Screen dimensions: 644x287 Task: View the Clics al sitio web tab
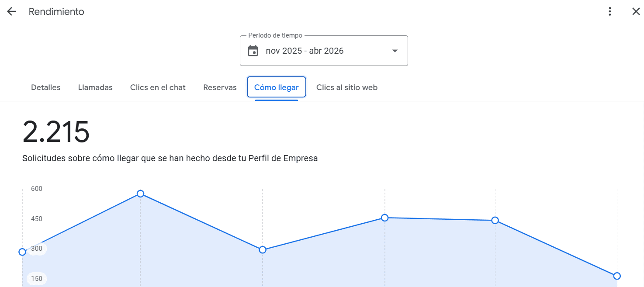(347, 87)
